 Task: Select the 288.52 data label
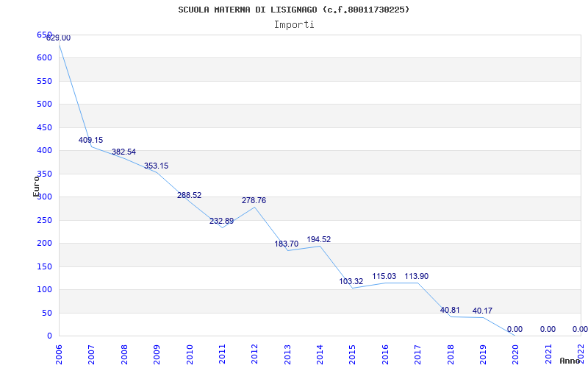190,195
